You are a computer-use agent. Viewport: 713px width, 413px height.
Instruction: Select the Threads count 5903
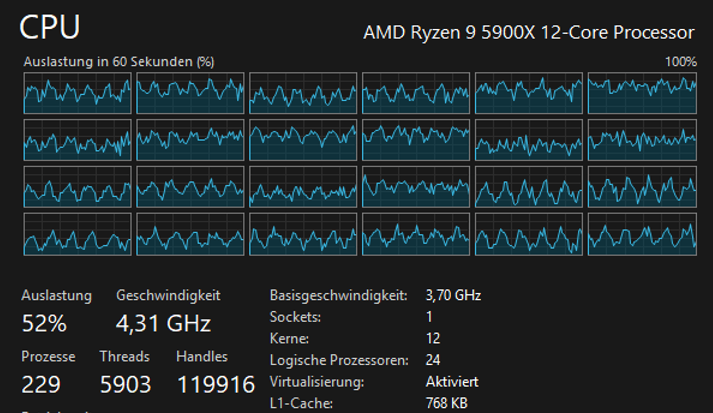point(126,384)
